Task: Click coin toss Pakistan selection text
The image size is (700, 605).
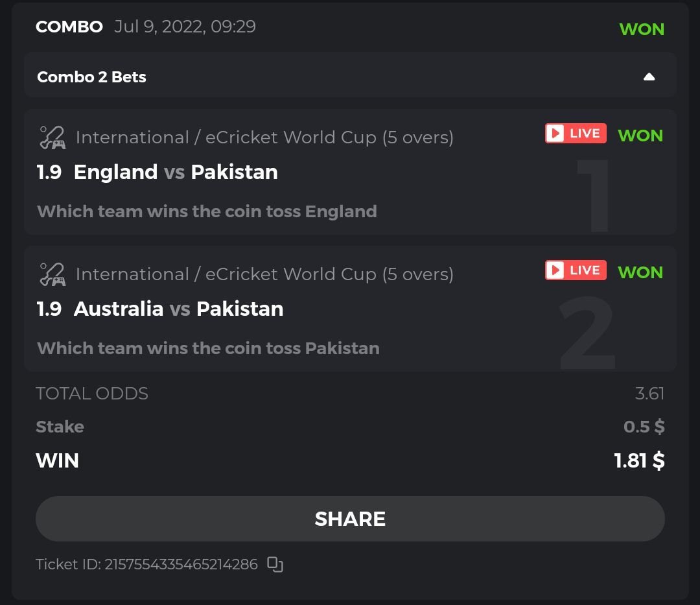Action: (x=208, y=348)
